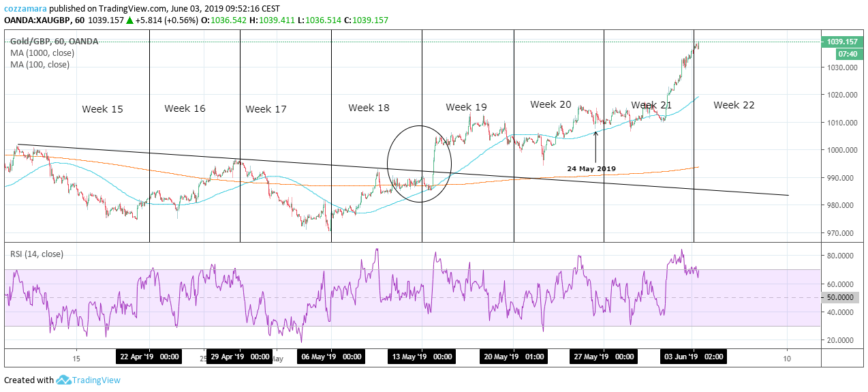Click the 06 May '19 00:00 date marker
868x392 pixels.
(x=330, y=357)
